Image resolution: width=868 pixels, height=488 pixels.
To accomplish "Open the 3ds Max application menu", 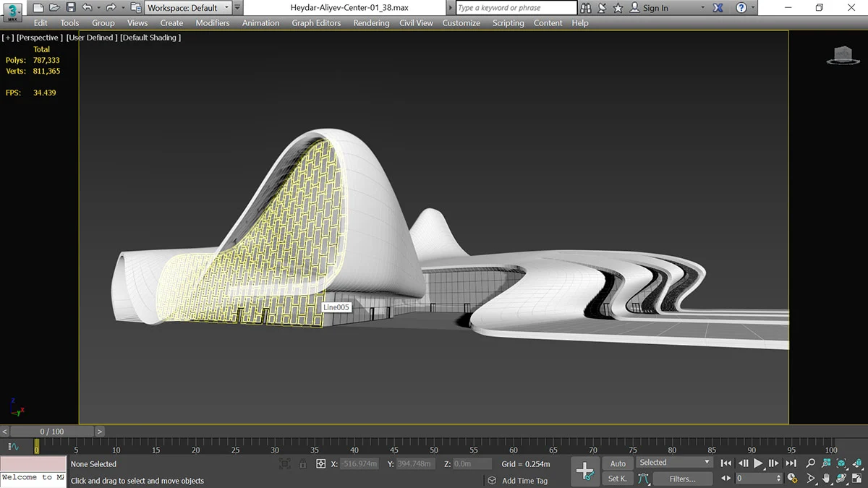I will pyautogui.click(x=12, y=12).
